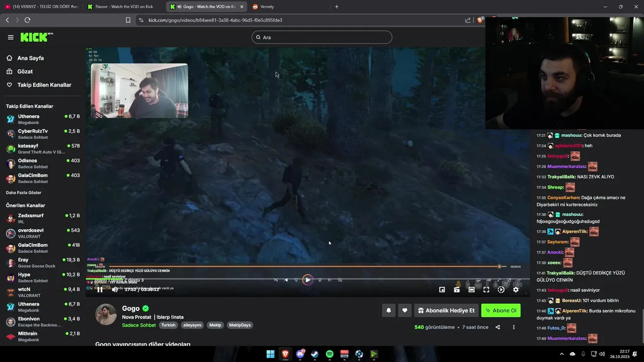Open a new browser tab
The width and height of the screenshot is (644, 362).
(337, 7)
